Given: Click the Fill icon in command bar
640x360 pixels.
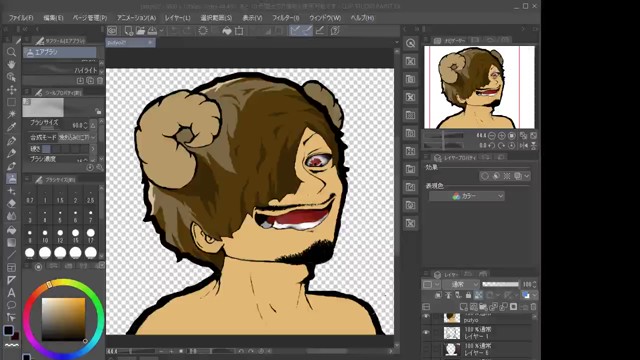Looking at the screenshot, I should tap(227, 31).
